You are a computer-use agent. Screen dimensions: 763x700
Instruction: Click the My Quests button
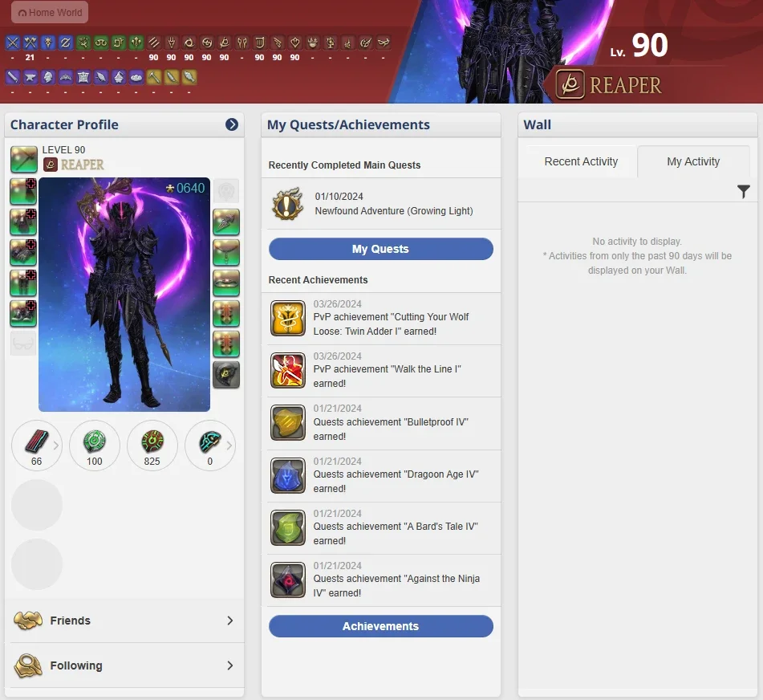(x=380, y=249)
